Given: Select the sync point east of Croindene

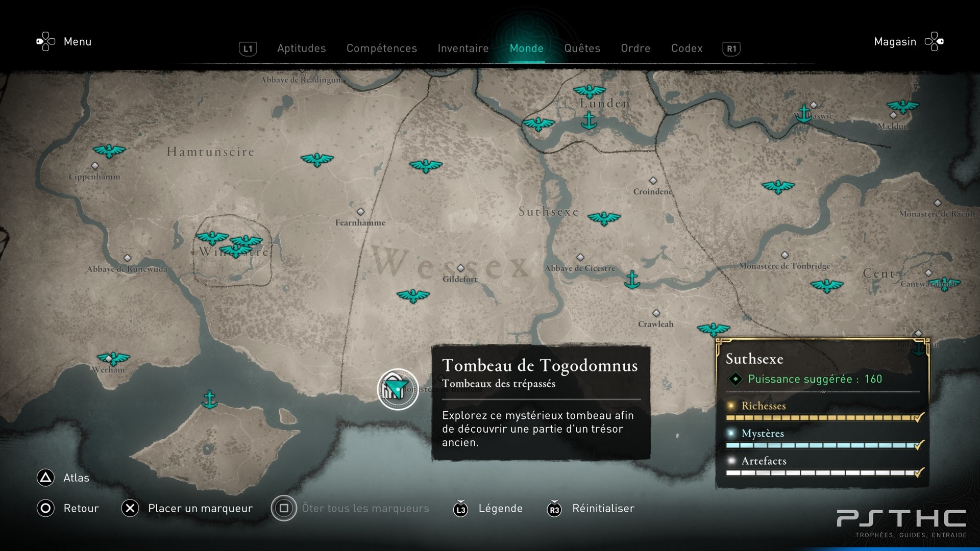Looking at the screenshot, I should 778,187.
